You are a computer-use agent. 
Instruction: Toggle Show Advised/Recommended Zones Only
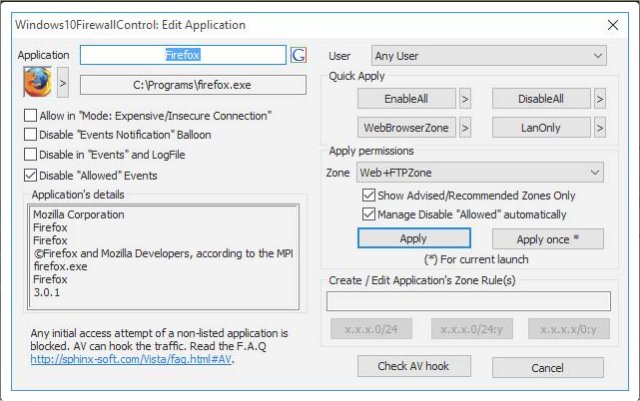click(367, 196)
